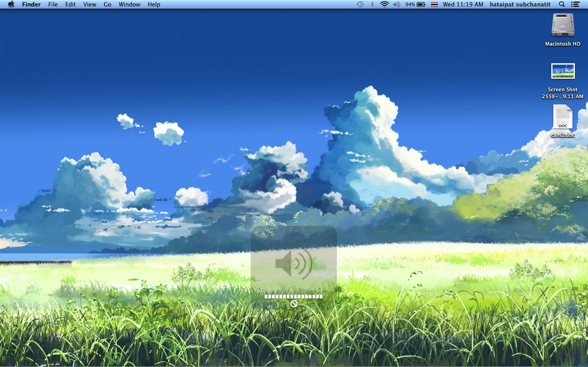
Task: Open the Go menu
Action: point(107,5)
